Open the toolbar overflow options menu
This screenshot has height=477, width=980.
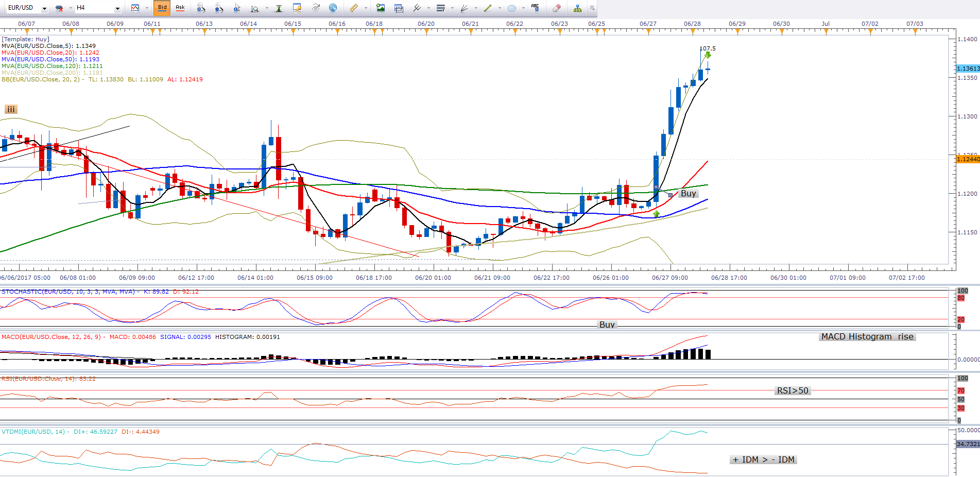[592, 8]
